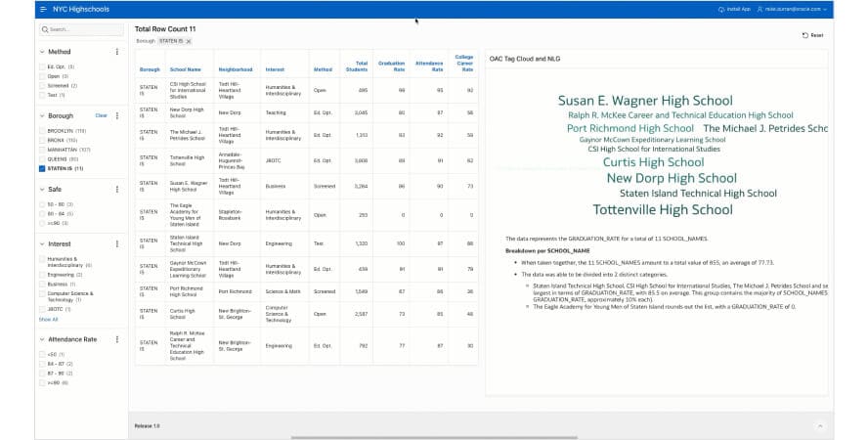Image resolution: width=868 pixels, height=440 pixels.
Task: Check the BROOKLYN borough checkbox
Action: pos(42,130)
